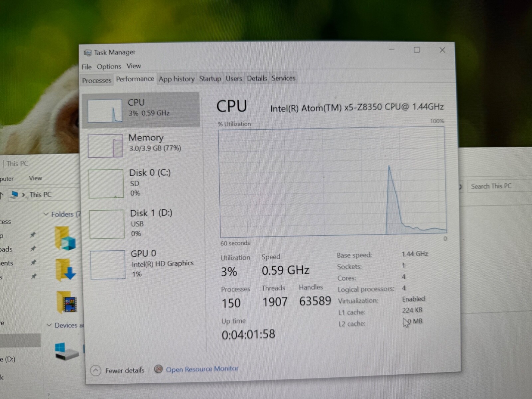Screen dimensions: 532x399
Task: Click the up time value 0:04:01:58
Action: (248, 334)
